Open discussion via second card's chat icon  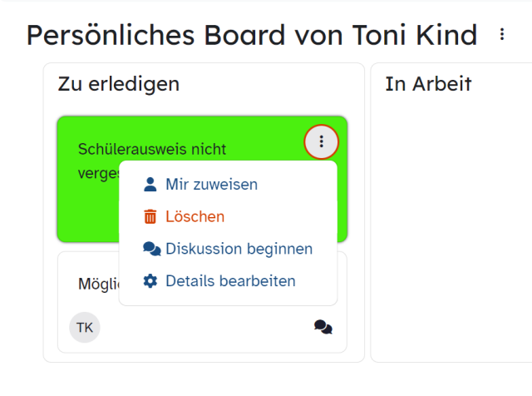pos(323,328)
